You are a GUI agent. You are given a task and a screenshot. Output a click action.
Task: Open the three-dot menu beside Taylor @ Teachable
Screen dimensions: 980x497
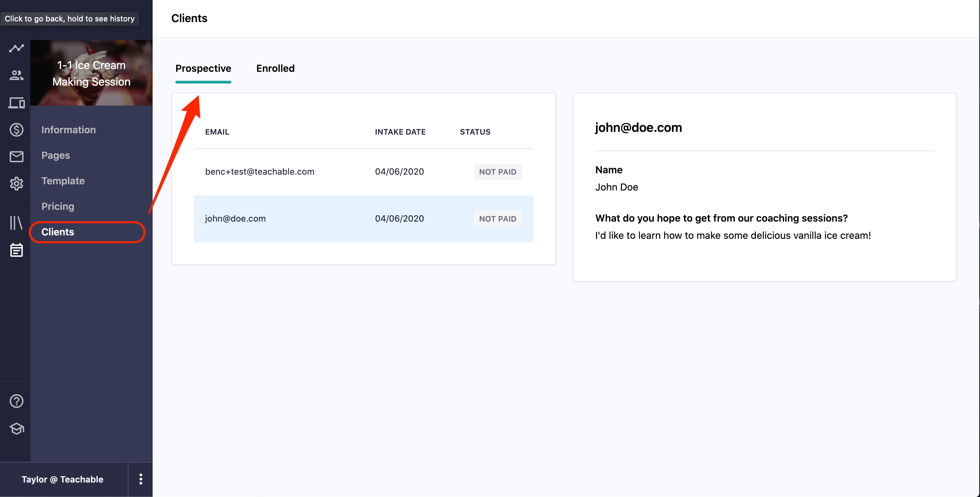[141, 479]
